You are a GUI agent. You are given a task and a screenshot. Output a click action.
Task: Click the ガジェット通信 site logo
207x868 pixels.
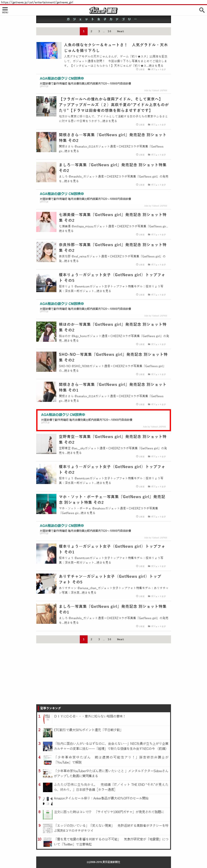[103, 11]
